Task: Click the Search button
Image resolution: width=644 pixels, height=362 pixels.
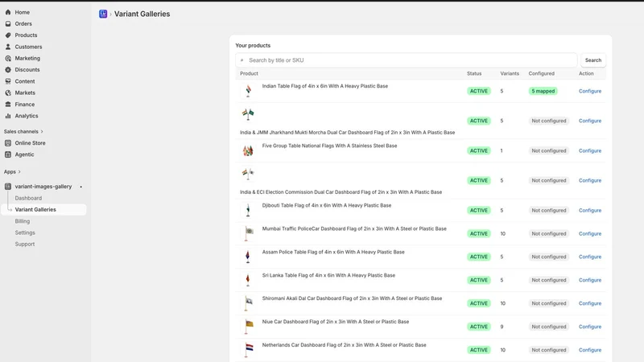Action: click(x=593, y=60)
